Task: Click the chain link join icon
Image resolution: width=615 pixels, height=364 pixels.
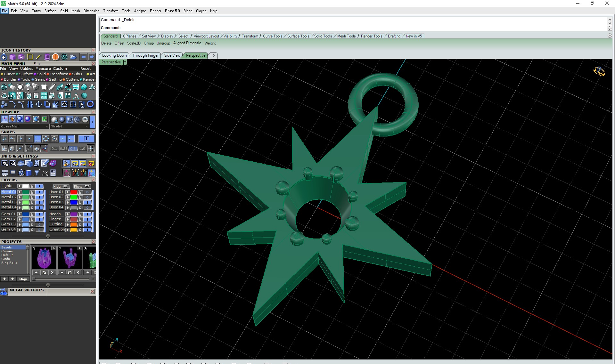Action: point(64,104)
